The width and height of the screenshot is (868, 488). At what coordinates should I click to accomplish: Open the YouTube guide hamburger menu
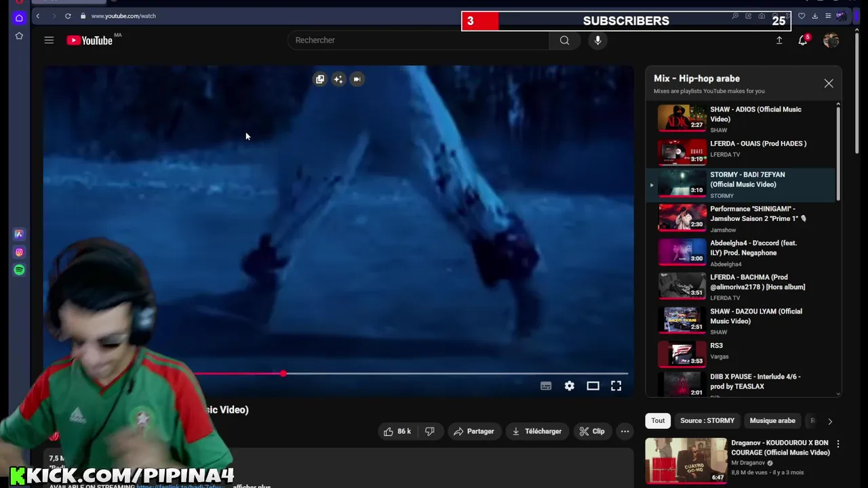(49, 40)
